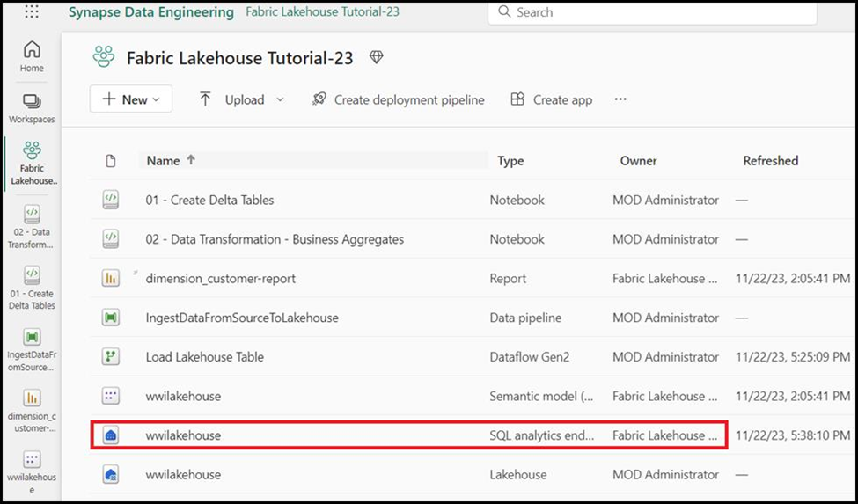Open 01 - Create Delta Tables notebook
This screenshot has width=858, height=504.
[209, 200]
